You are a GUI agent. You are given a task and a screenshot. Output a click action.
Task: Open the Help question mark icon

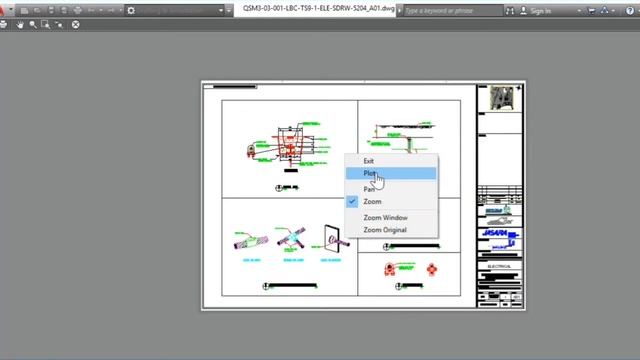(x=630, y=11)
